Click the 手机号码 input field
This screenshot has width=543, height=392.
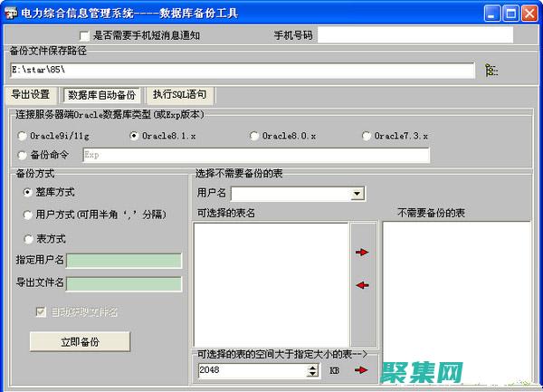pyautogui.click(x=414, y=35)
